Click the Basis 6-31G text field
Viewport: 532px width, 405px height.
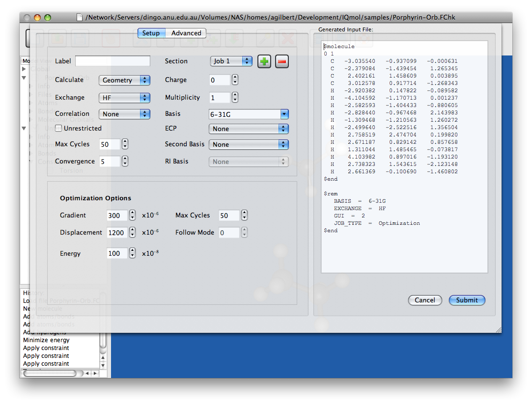245,114
